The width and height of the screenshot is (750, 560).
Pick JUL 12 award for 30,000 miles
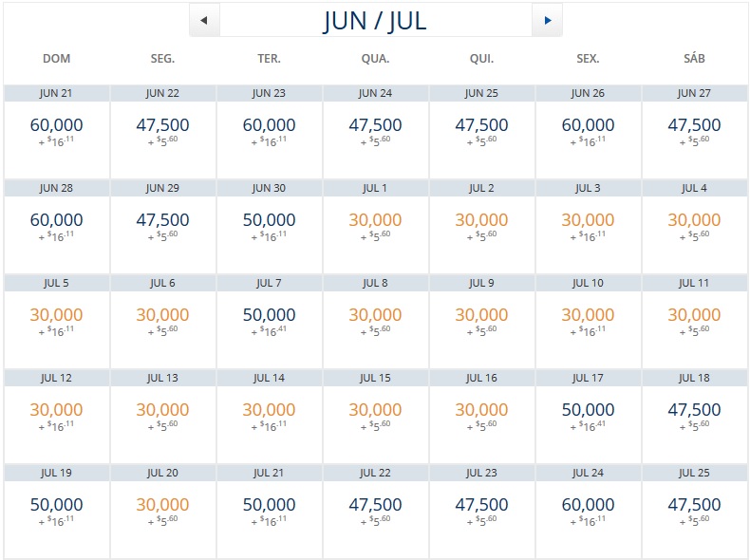pos(56,417)
